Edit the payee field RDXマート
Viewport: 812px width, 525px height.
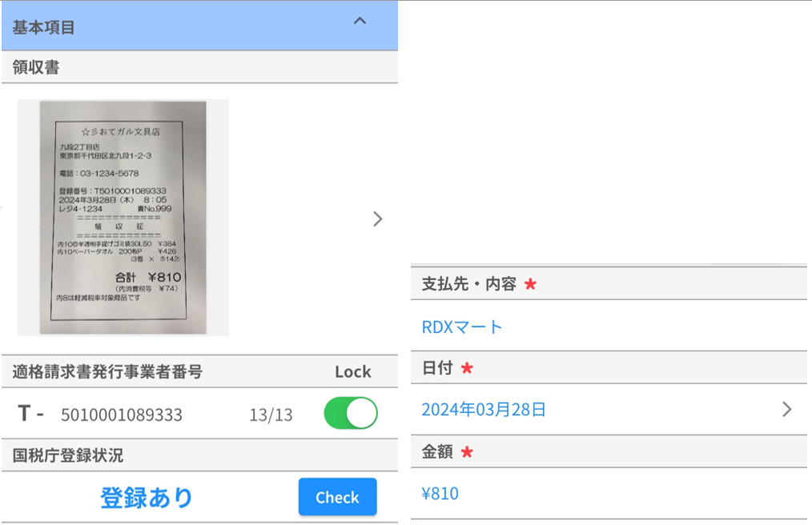pos(462,327)
